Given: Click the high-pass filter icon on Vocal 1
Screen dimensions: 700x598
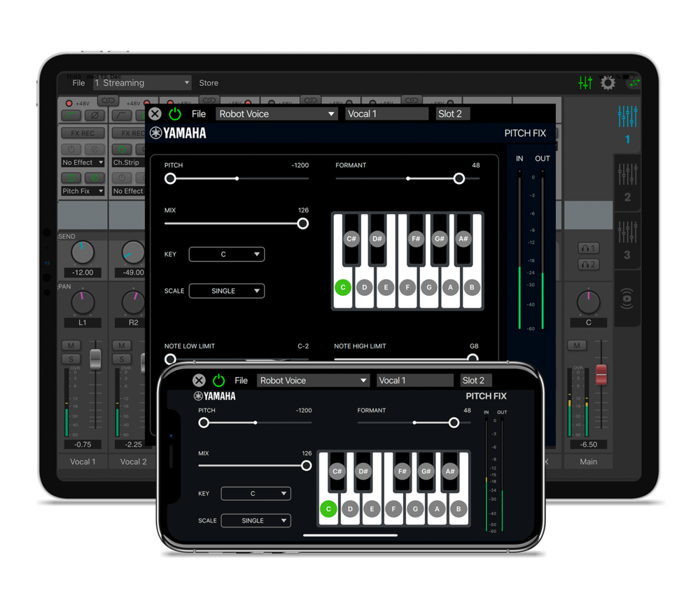Looking at the screenshot, I should [71, 115].
